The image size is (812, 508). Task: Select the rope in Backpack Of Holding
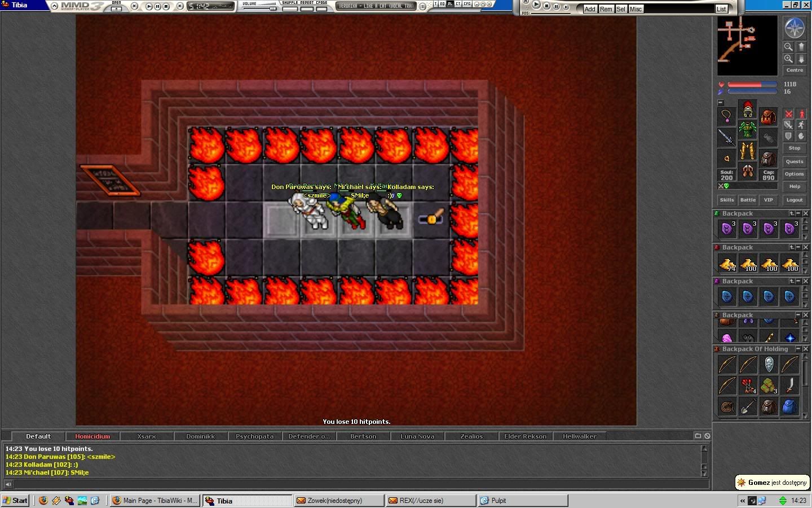tap(727, 406)
